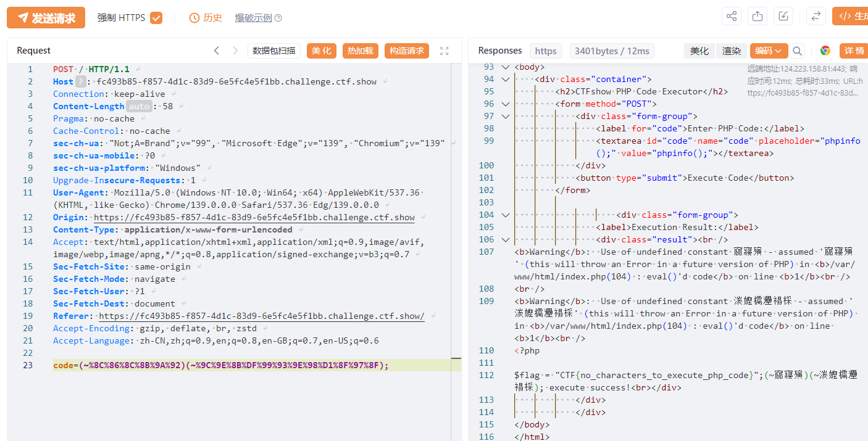This screenshot has height=441, width=868.
Task: Collapse the form-group div on line 104
Action: (506, 215)
